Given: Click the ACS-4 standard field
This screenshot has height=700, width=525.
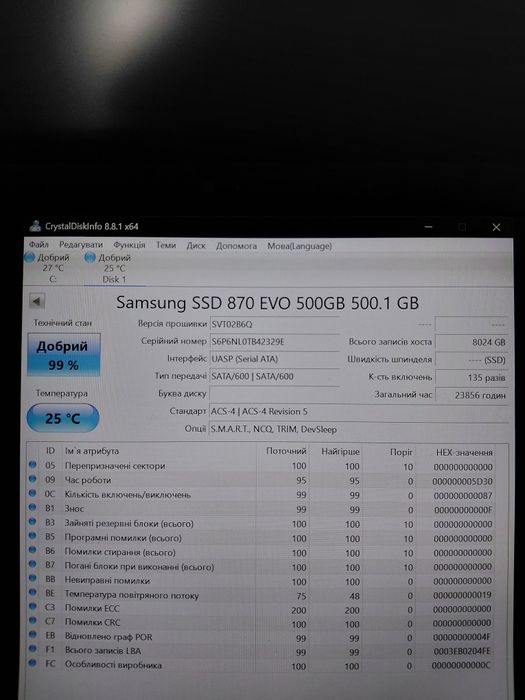Looking at the screenshot, I should 359,411.
